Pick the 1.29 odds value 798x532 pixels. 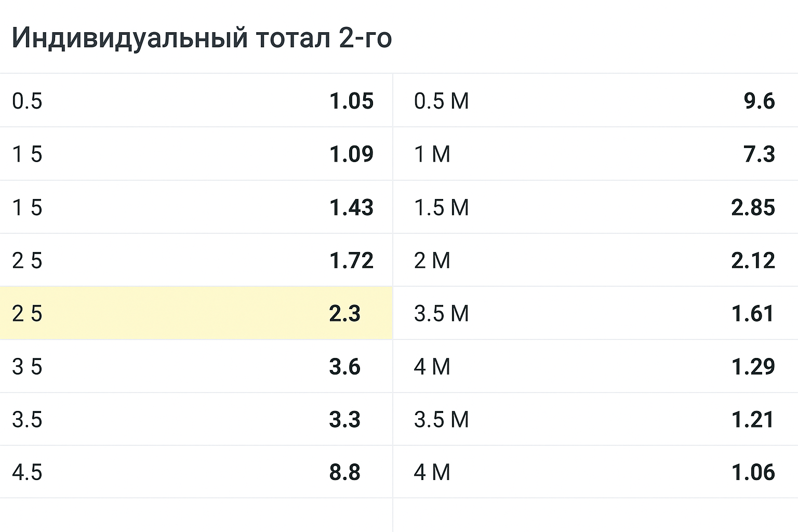[x=753, y=367]
